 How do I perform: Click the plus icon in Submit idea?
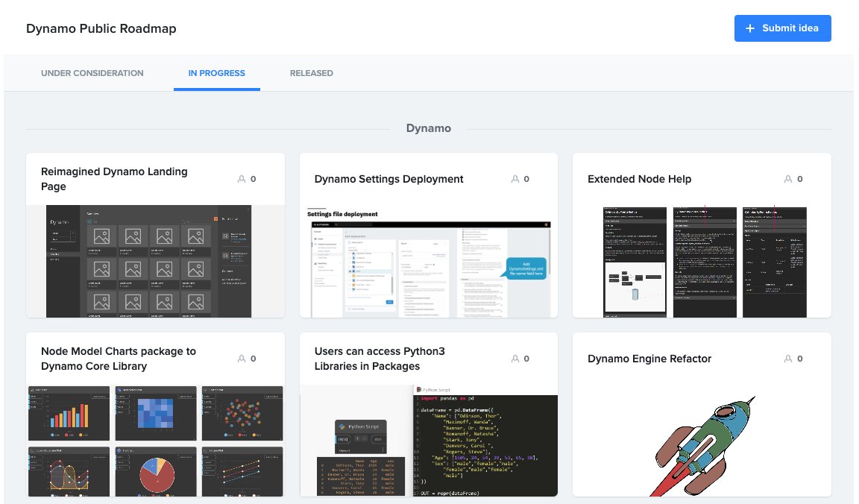(x=750, y=28)
